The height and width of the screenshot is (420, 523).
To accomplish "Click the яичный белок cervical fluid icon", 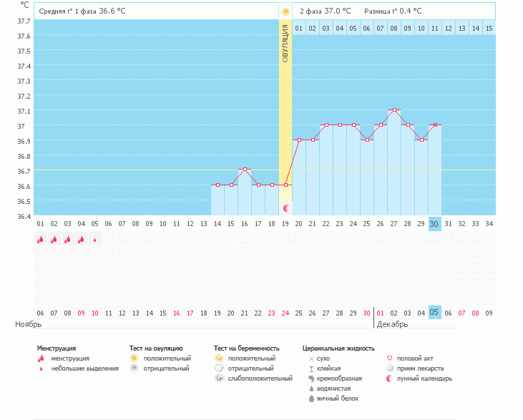I will pyautogui.click(x=311, y=398).
